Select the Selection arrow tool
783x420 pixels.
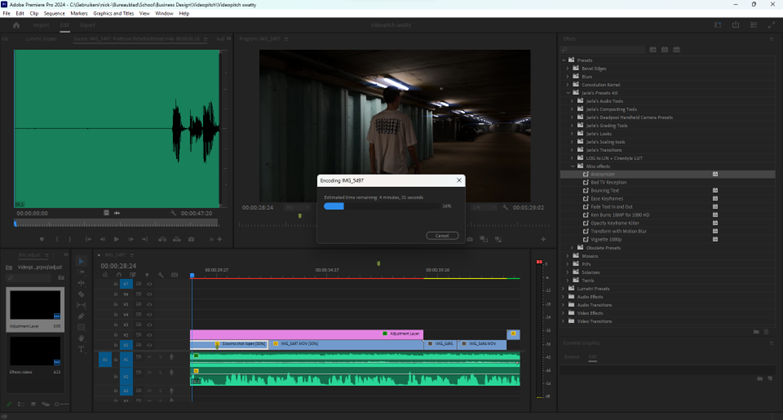click(81, 261)
